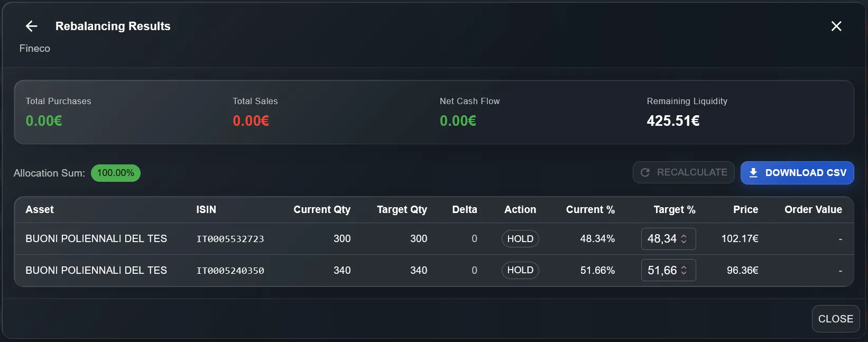Click the HOLD chip for IT0005240350
This screenshot has width=868, height=342.
coord(520,270)
